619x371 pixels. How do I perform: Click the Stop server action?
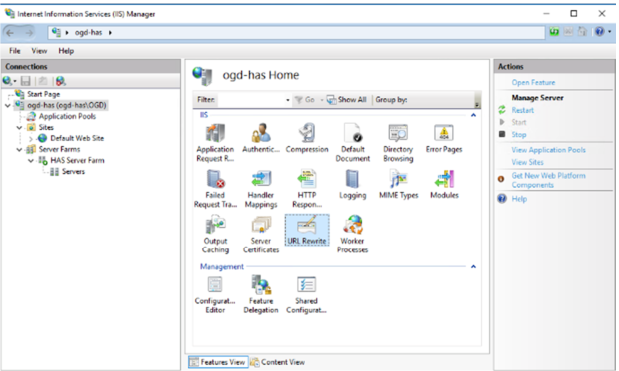tap(519, 135)
